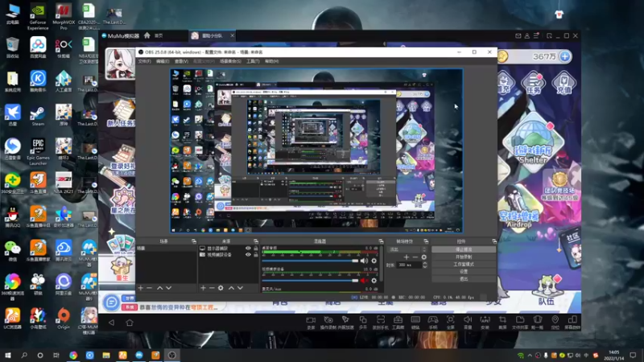Open OBS 工具(T) menu
This screenshot has height=362, width=644.
point(253,61)
